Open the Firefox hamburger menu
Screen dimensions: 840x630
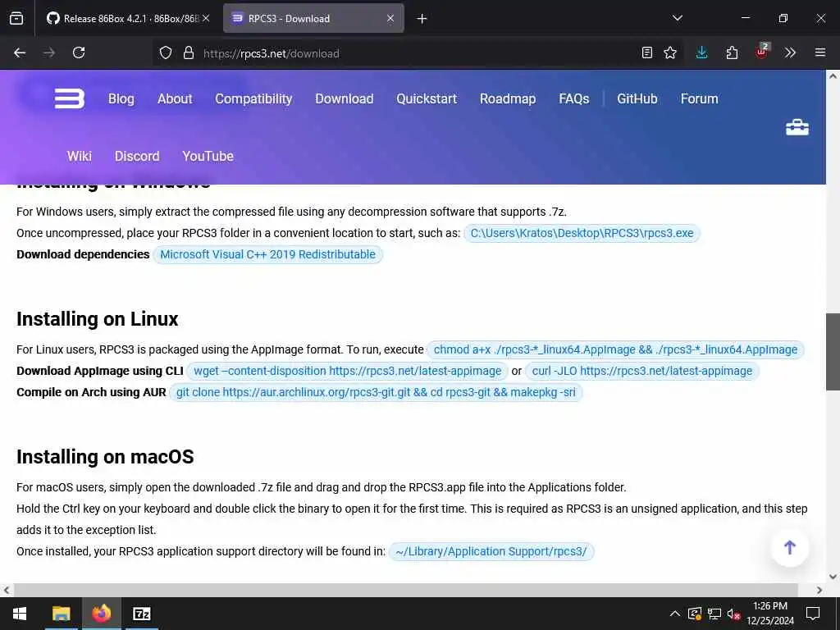click(820, 52)
